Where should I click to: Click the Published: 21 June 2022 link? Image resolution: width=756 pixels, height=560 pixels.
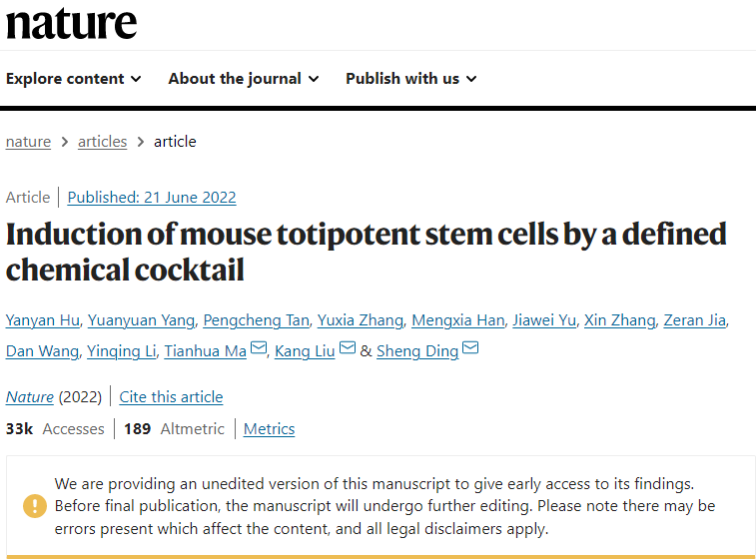pyautogui.click(x=152, y=198)
